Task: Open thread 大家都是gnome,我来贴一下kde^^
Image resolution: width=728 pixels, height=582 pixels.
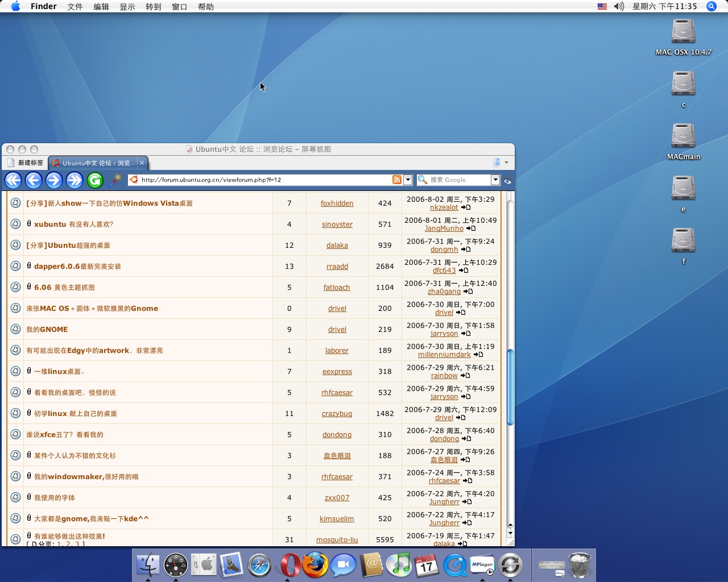Action: [x=91, y=519]
